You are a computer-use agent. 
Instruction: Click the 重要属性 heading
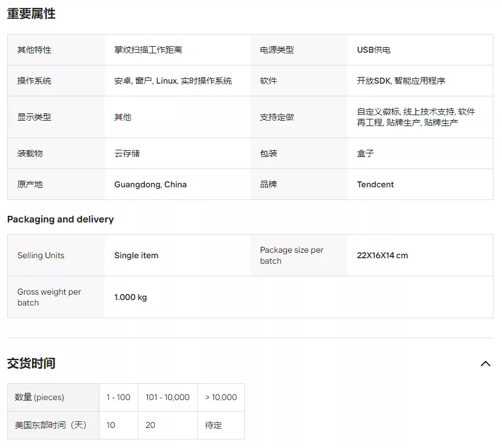click(32, 14)
